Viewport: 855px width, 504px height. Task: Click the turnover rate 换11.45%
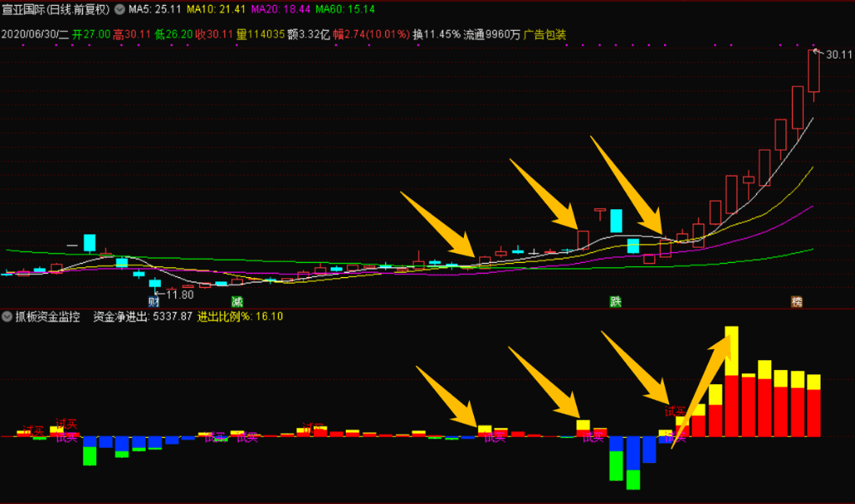[437, 35]
